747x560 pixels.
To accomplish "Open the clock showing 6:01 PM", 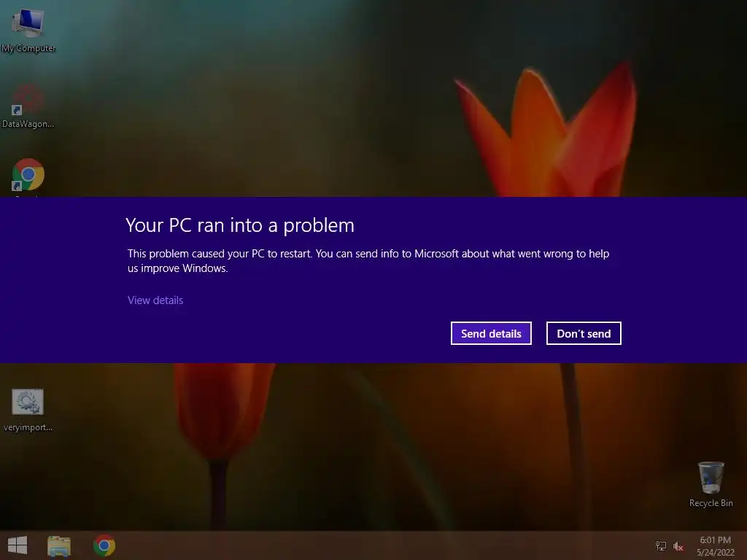I will pos(715,540).
